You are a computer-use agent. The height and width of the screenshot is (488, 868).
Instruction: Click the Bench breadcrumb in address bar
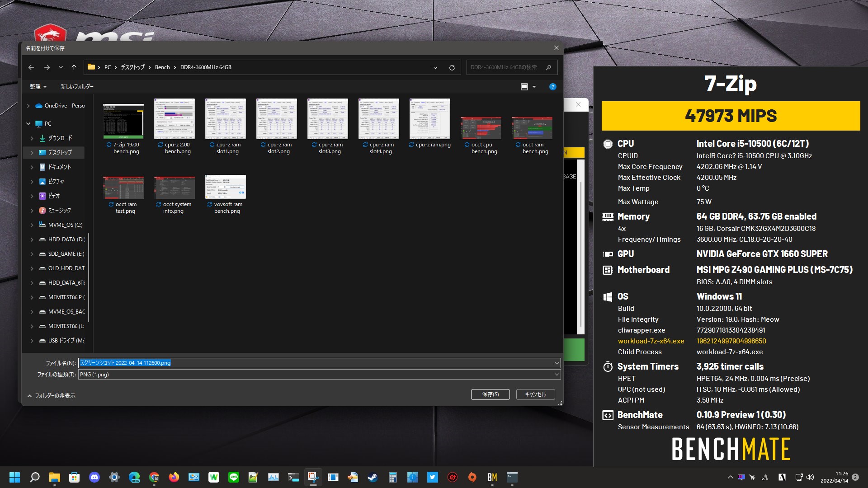coord(162,67)
